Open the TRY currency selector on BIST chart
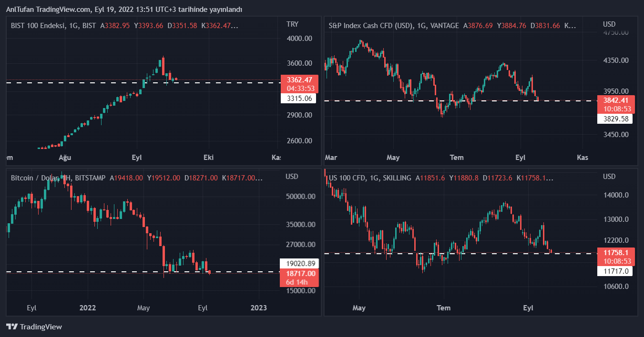 point(292,24)
